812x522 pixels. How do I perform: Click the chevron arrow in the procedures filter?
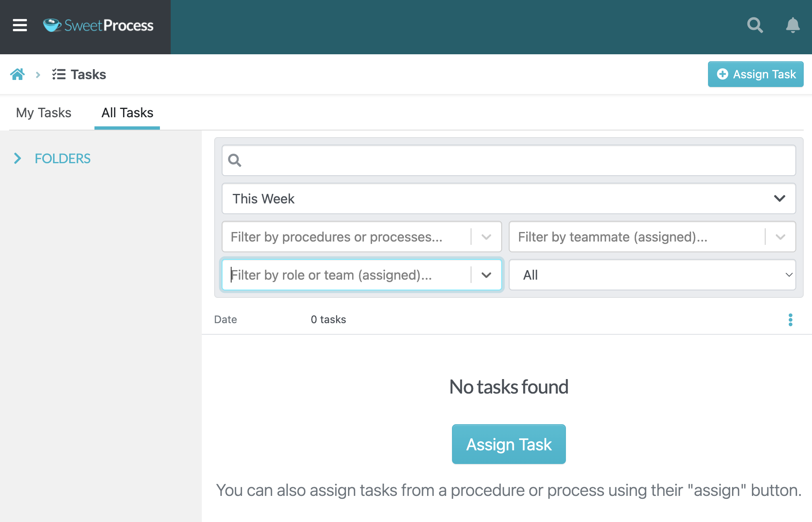coord(486,237)
